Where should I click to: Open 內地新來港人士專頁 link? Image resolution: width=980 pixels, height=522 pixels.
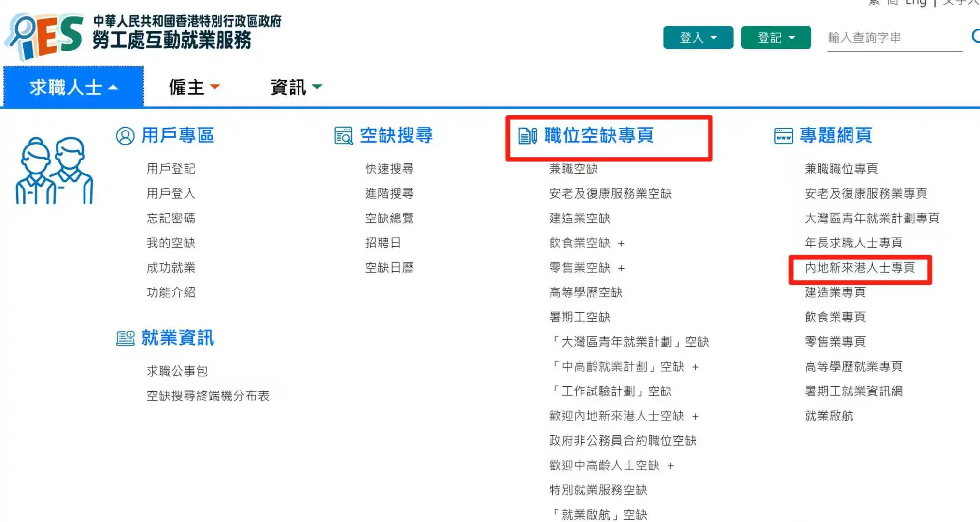(x=859, y=268)
